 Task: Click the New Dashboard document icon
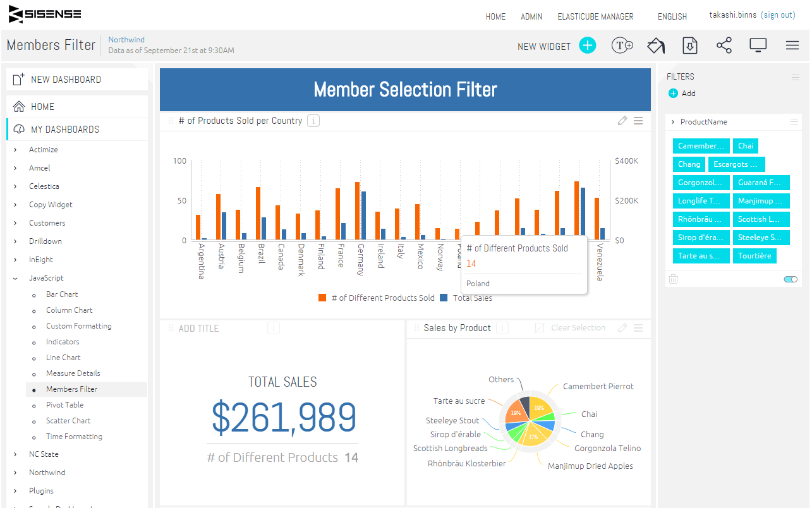click(19, 79)
